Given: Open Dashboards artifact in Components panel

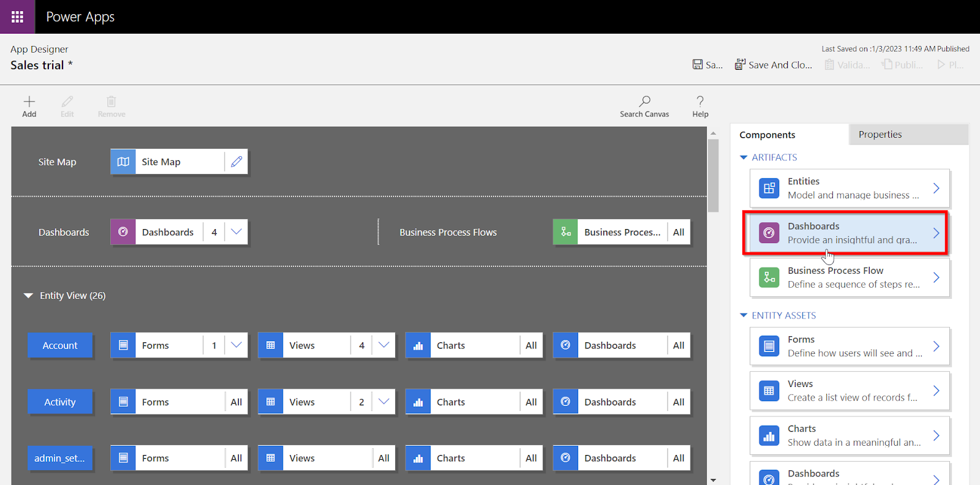Looking at the screenshot, I should tap(850, 233).
